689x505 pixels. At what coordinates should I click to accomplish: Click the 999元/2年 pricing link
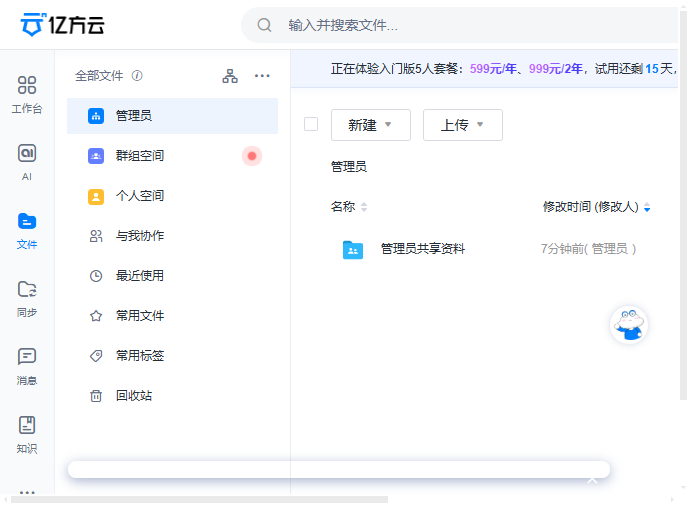[x=555, y=69]
